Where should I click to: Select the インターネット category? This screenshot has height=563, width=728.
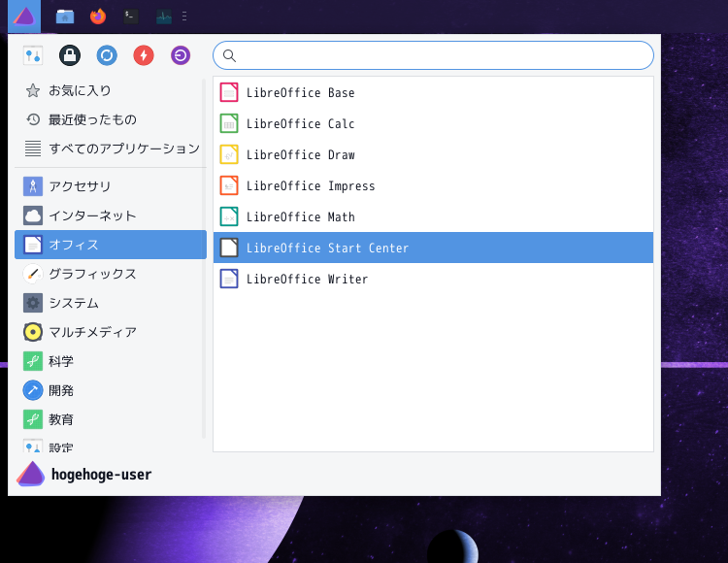(x=111, y=215)
